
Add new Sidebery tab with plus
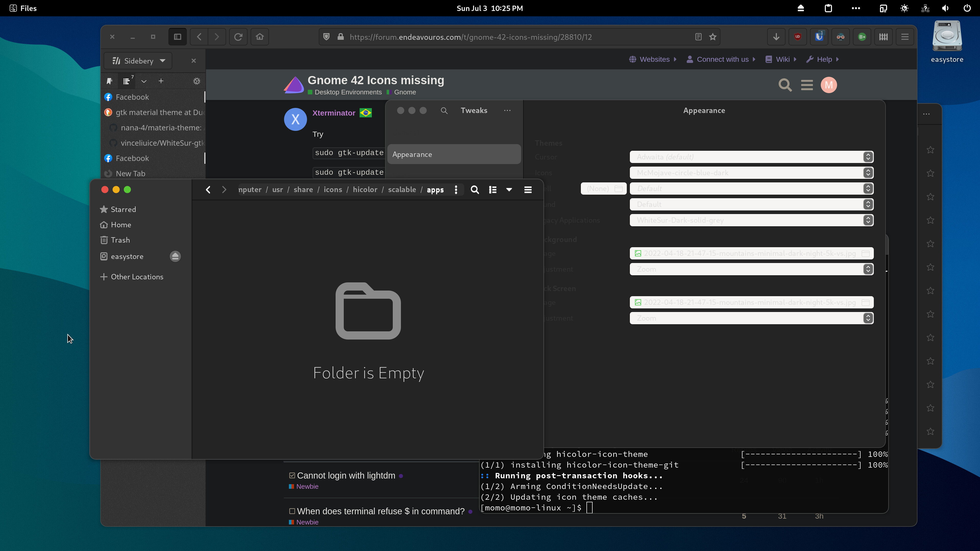coord(161,81)
